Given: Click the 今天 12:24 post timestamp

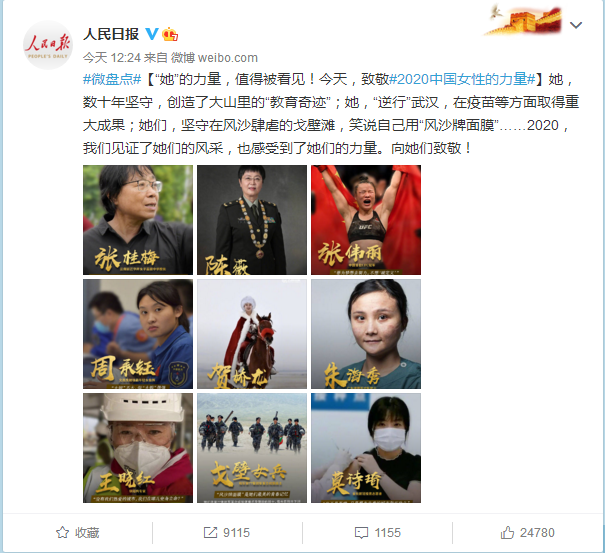Looking at the screenshot, I should pos(112,58).
